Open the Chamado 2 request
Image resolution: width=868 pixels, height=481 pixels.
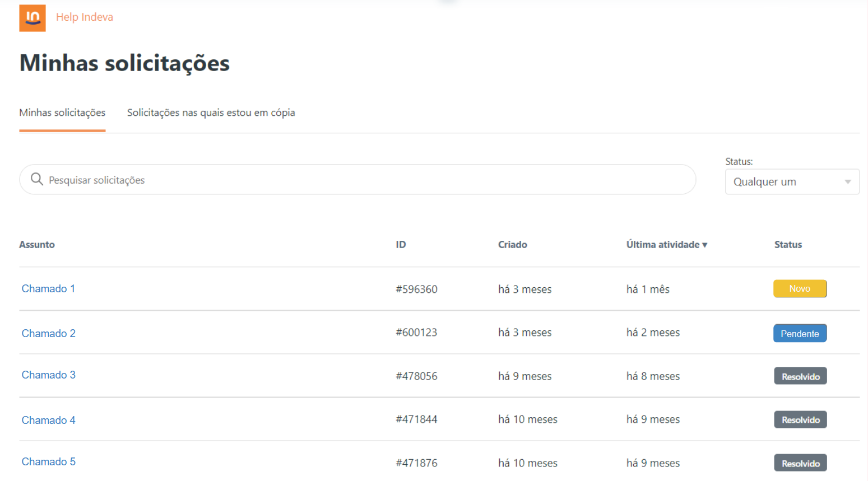[48, 334]
